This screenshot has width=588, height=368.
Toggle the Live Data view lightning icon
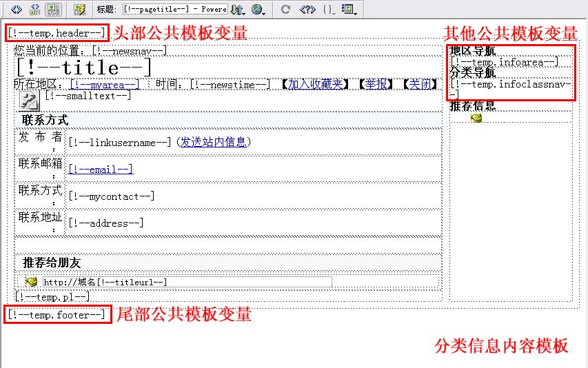79,10
